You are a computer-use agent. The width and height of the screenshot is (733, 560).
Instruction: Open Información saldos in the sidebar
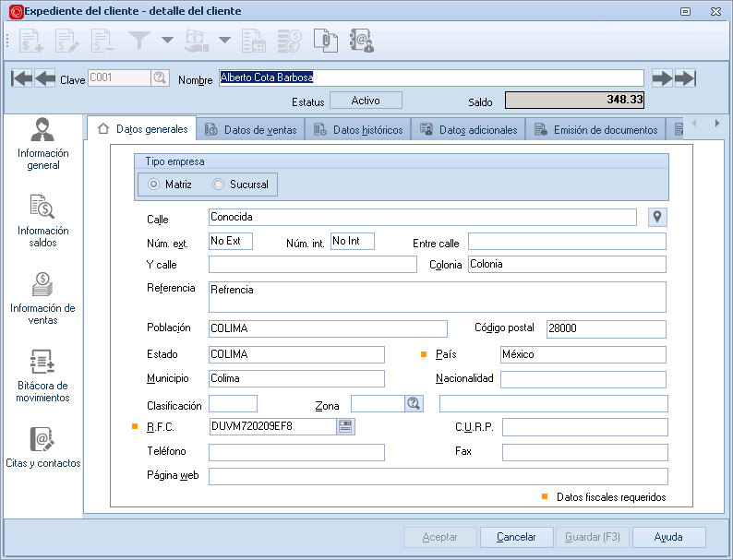pos(42,220)
